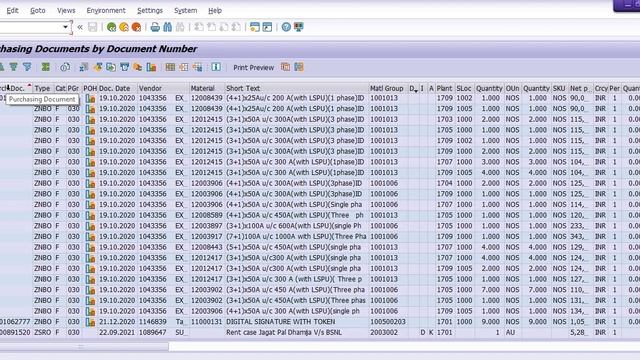Click the green spreadsheet icon in list toolbar
The height and width of the screenshot is (360, 640).
pos(46,67)
